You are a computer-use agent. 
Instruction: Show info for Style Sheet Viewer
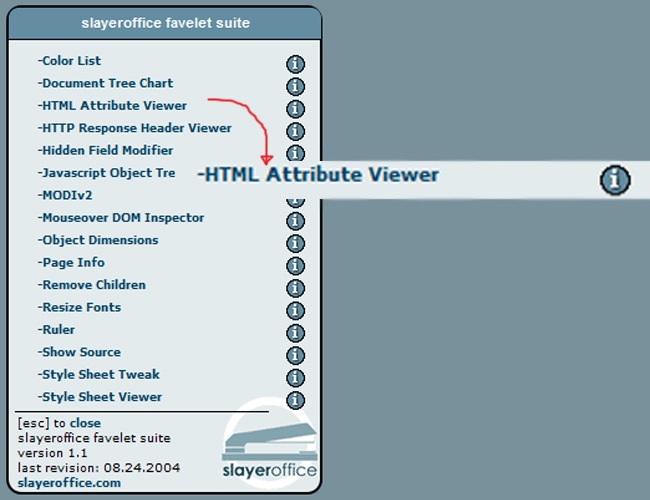[296, 400]
